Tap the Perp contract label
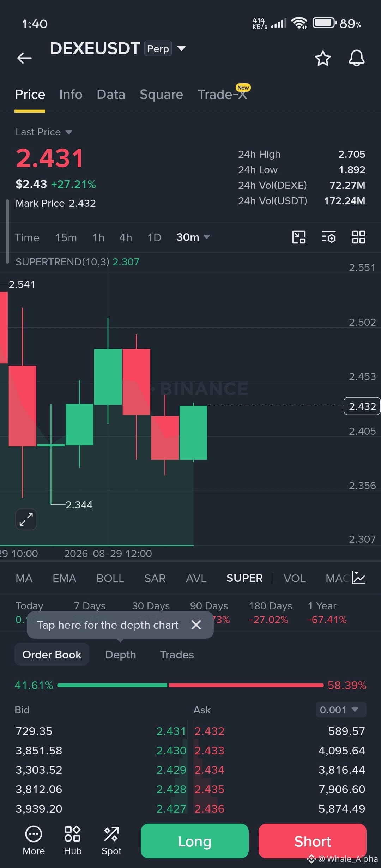This screenshot has height=868, width=381. click(x=158, y=48)
